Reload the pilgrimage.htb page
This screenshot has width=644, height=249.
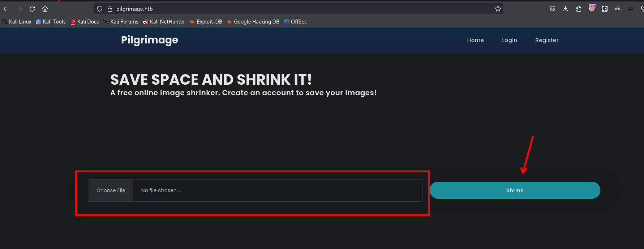32,9
